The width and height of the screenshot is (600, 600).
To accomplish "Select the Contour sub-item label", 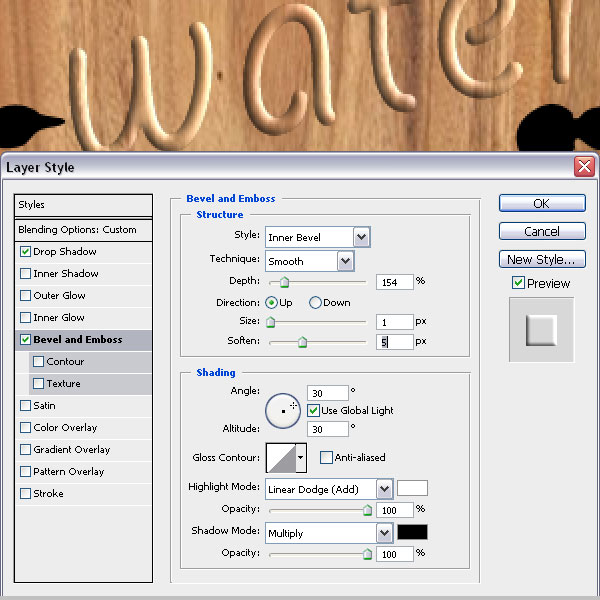I will (65, 362).
